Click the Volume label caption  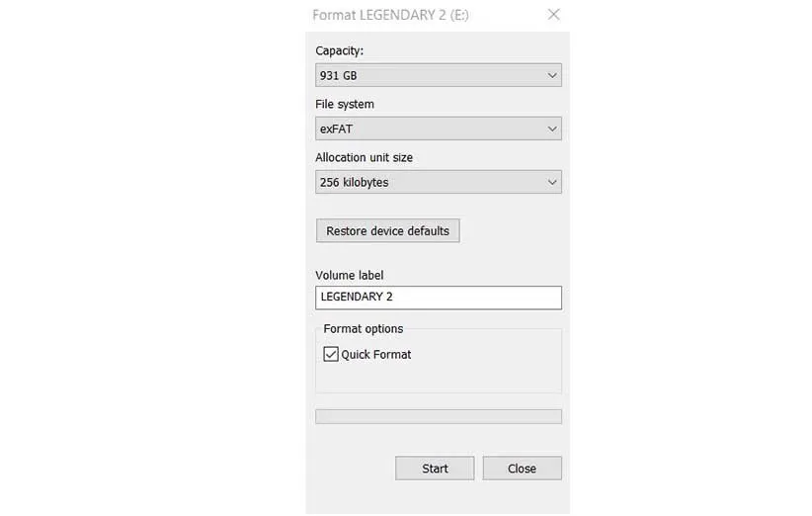coord(350,275)
